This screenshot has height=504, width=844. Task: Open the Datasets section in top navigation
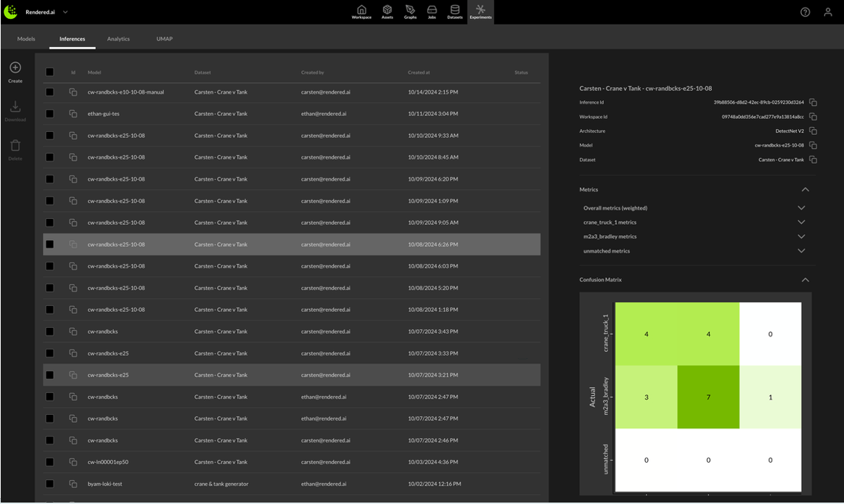[x=455, y=11]
